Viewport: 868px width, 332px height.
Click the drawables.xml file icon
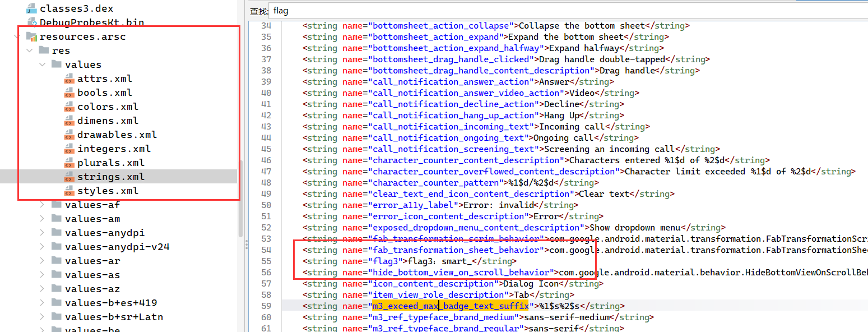(69, 135)
